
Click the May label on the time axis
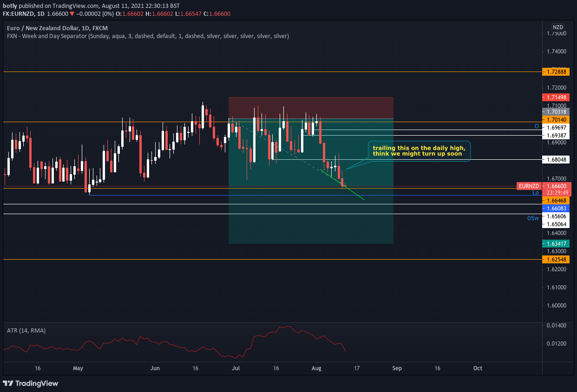point(78,368)
